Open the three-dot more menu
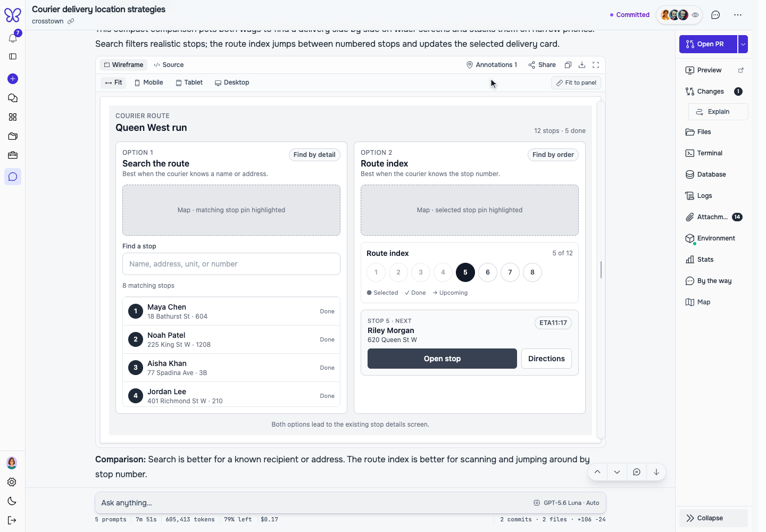This screenshot has height=532, width=766. point(738,15)
